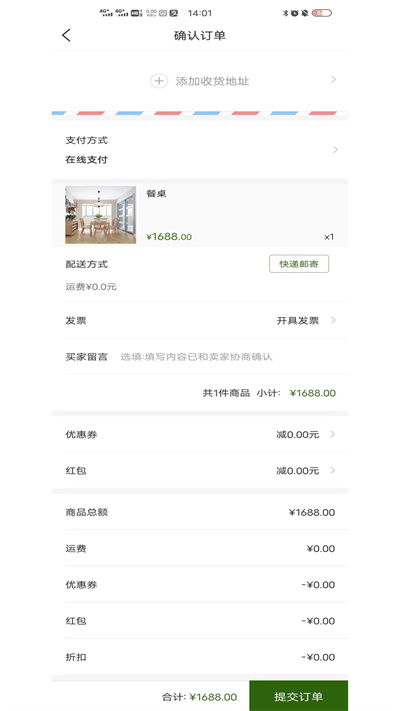Tap the battery indicator icon
The width and height of the screenshot is (400, 711).
[x=322, y=13]
